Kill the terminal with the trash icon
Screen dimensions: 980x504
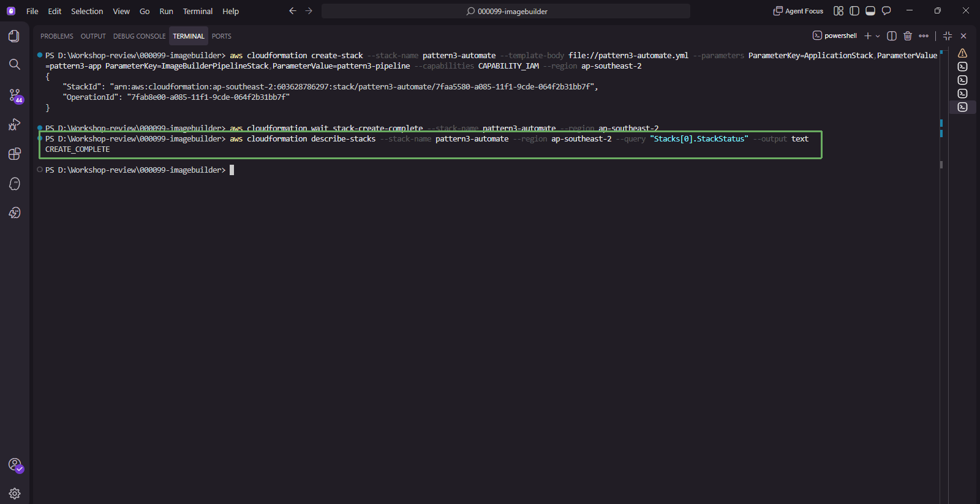tap(908, 36)
